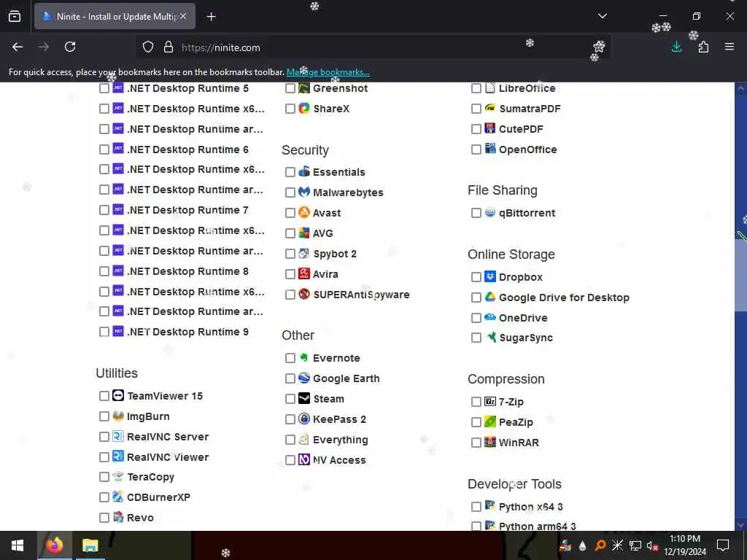747x560 pixels.
Task: Click the qBittorrent logo icon
Action: [x=490, y=213]
